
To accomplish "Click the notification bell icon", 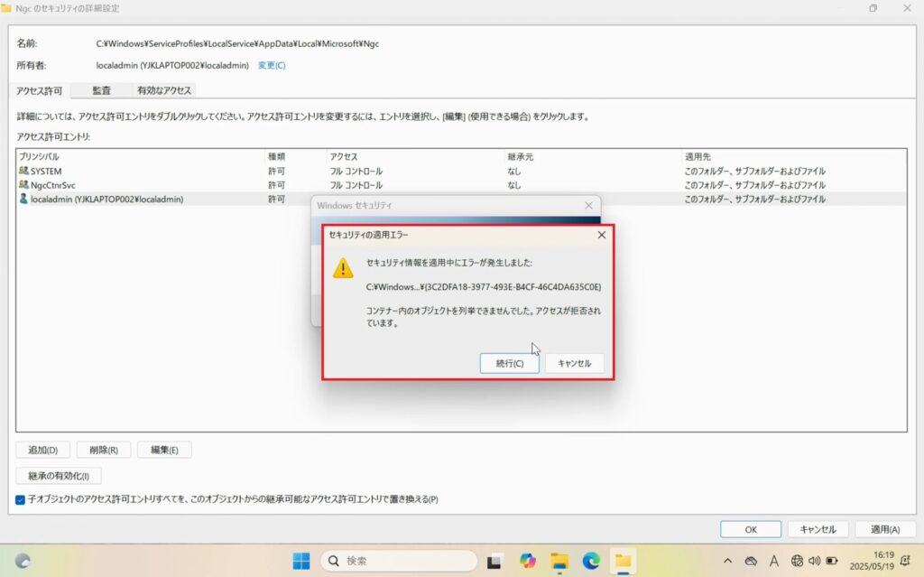I will (x=905, y=561).
